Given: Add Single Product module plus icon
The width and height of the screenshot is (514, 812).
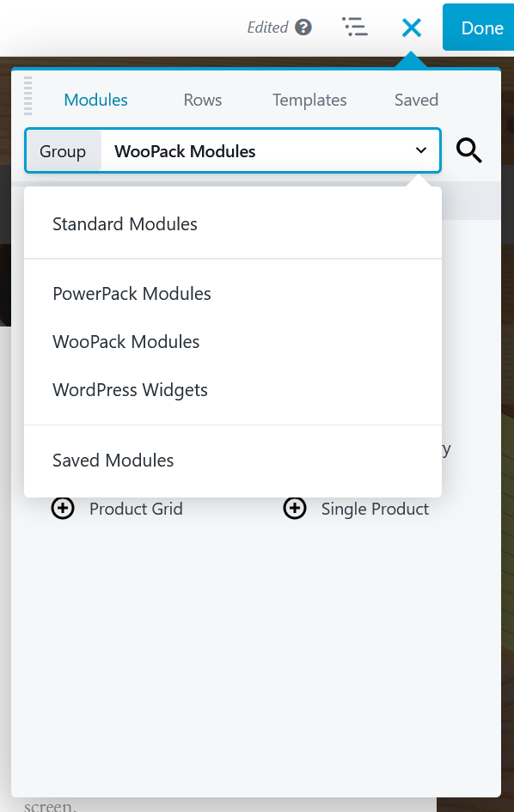Looking at the screenshot, I should point(295,508).
